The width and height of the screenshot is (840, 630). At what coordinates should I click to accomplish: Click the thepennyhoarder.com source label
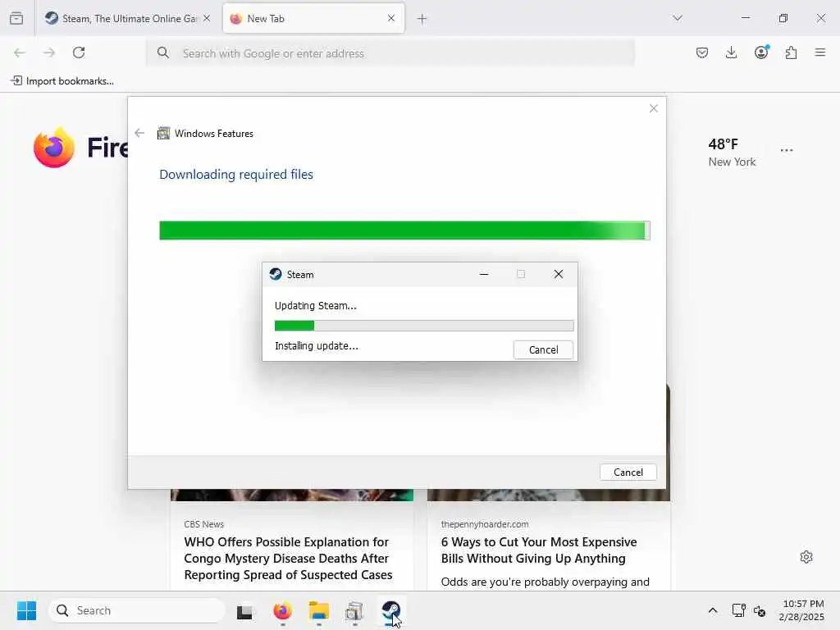pos(485,524)
